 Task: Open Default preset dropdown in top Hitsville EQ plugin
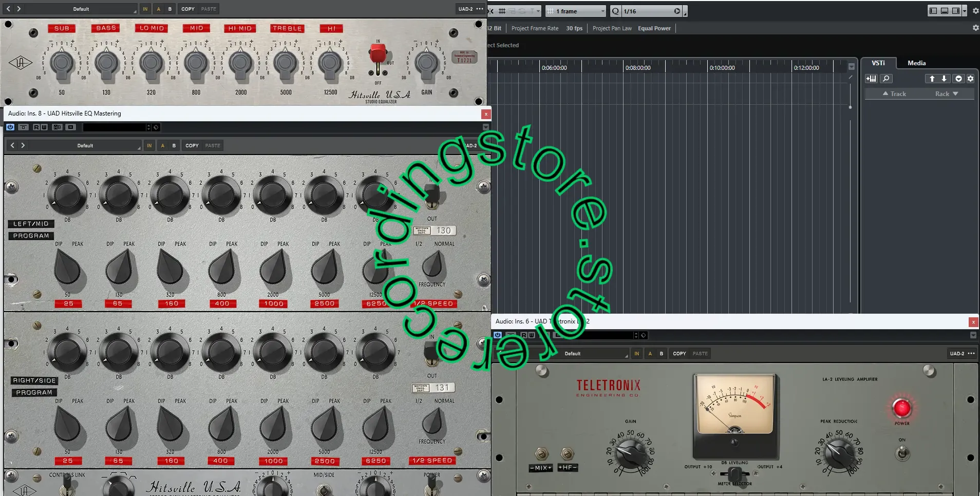click(81, 9)
